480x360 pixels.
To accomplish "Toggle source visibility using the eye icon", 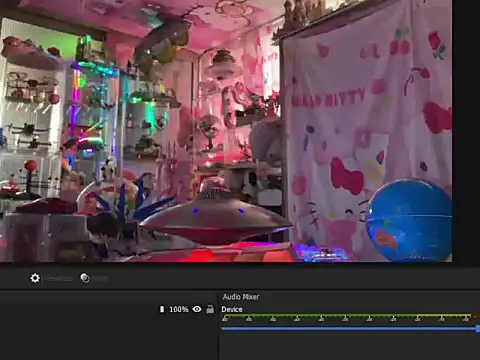I will click(197, 309).
